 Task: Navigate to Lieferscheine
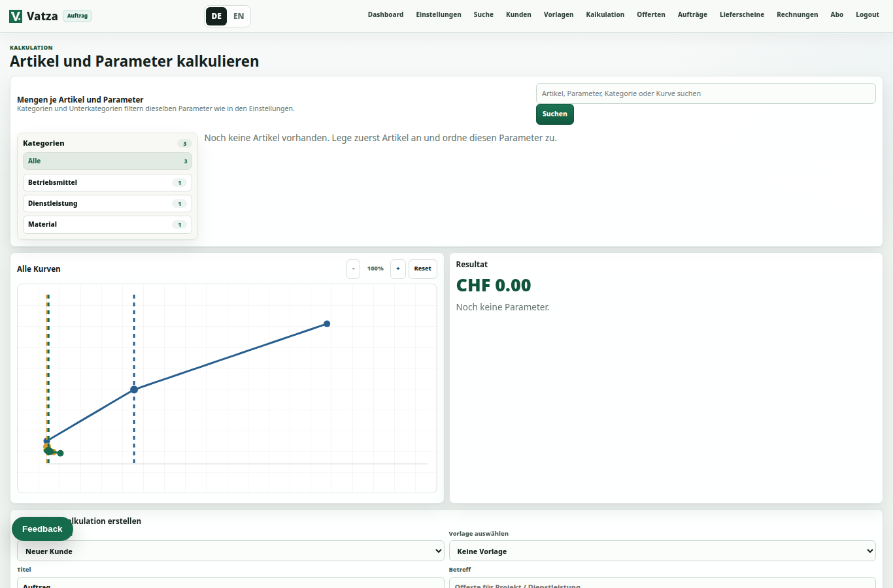pyautogui.click(x=742, y=14)
